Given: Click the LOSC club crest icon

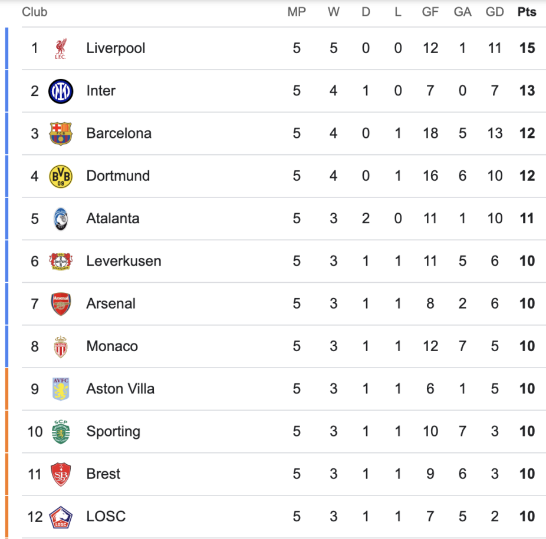Looking at the screenshot, I should [61, 517].
